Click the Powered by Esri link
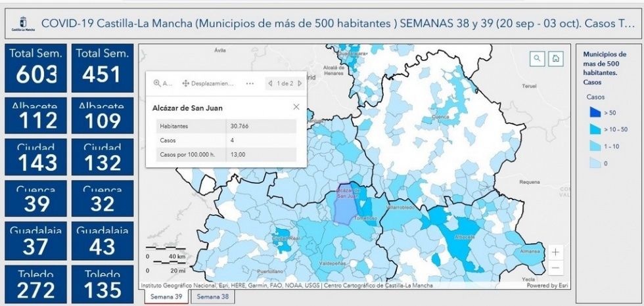The height and width of the screenshot is (306, 644). 546,286
